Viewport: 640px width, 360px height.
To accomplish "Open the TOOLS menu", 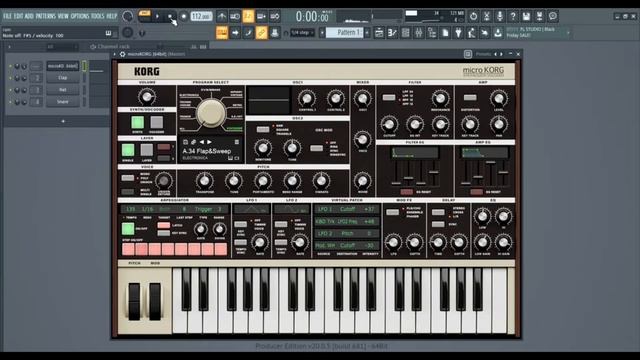I will pos(98,16).
